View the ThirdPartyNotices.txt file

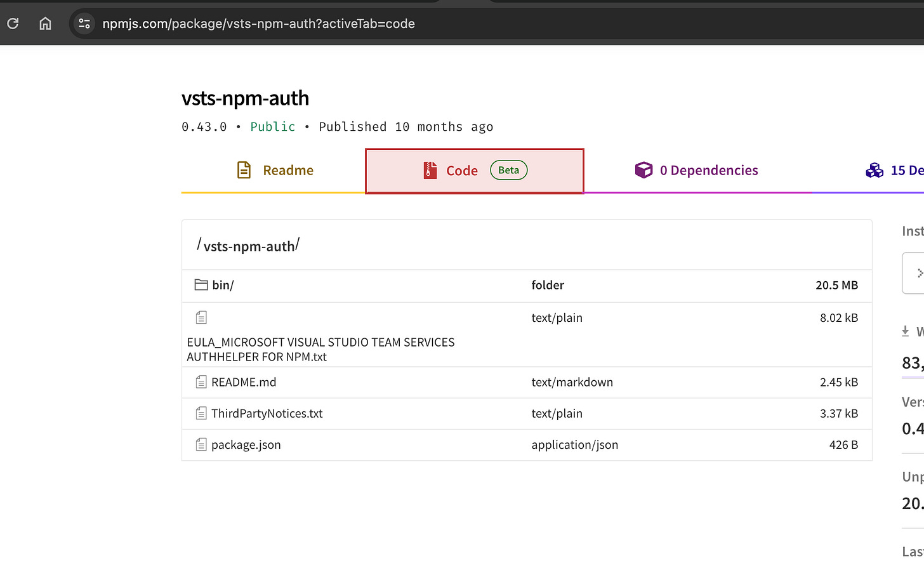pyautogui.click(x=267, y=413)
